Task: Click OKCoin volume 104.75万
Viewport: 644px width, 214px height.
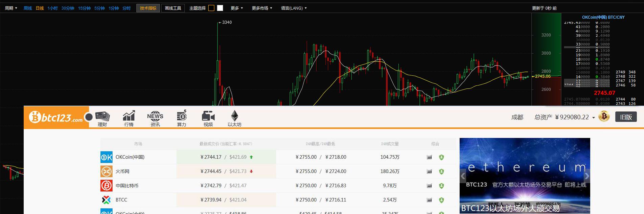Action: click(x=390, y=157)
